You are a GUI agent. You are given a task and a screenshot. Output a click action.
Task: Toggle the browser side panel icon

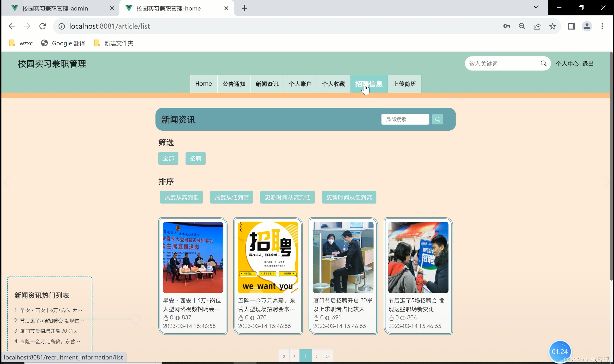572,26
